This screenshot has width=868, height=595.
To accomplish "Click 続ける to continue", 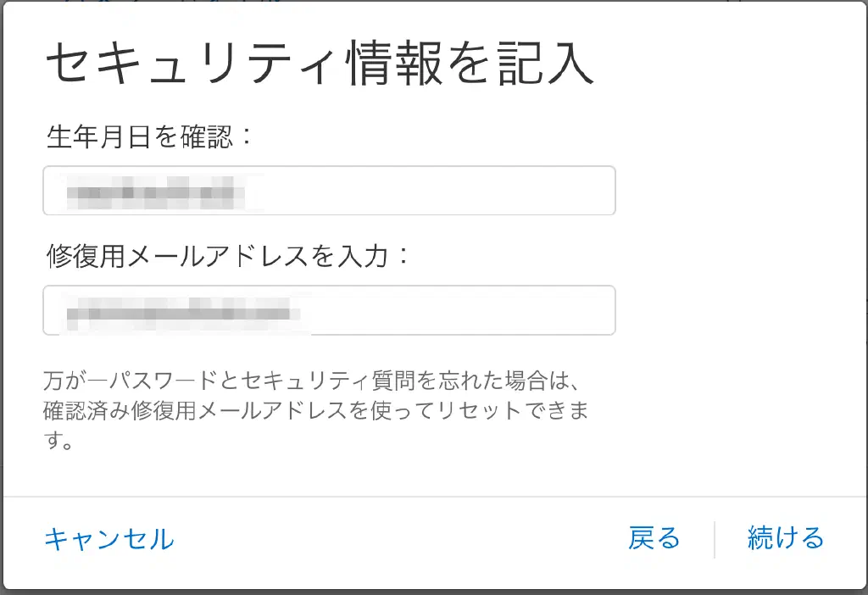I will click(x=785, y=538).
